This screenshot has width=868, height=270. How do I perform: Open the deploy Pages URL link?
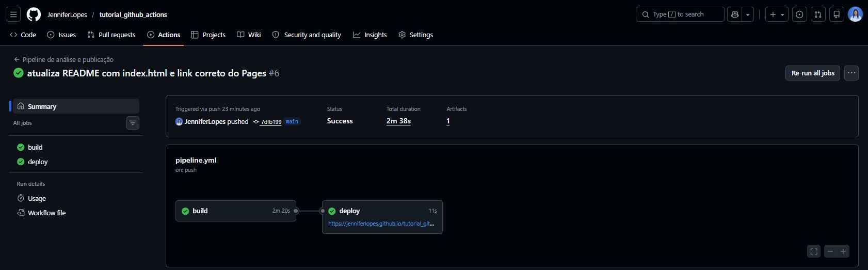[381, 224]
